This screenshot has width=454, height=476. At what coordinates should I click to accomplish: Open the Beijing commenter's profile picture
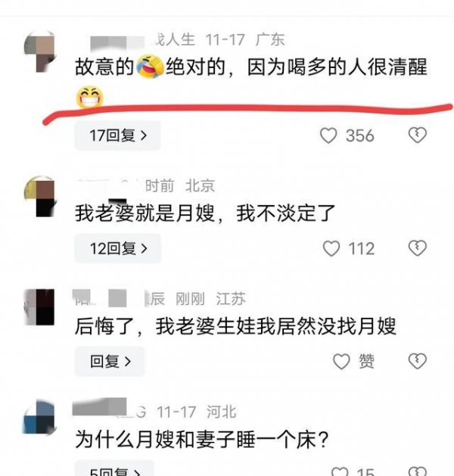(40, 197)
